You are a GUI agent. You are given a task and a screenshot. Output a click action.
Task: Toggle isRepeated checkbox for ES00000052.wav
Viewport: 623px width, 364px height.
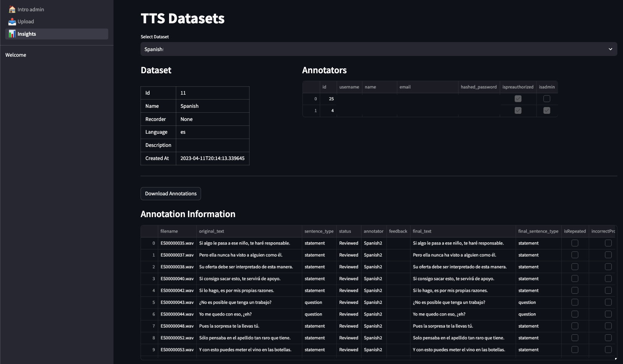[x=575, y=338]
